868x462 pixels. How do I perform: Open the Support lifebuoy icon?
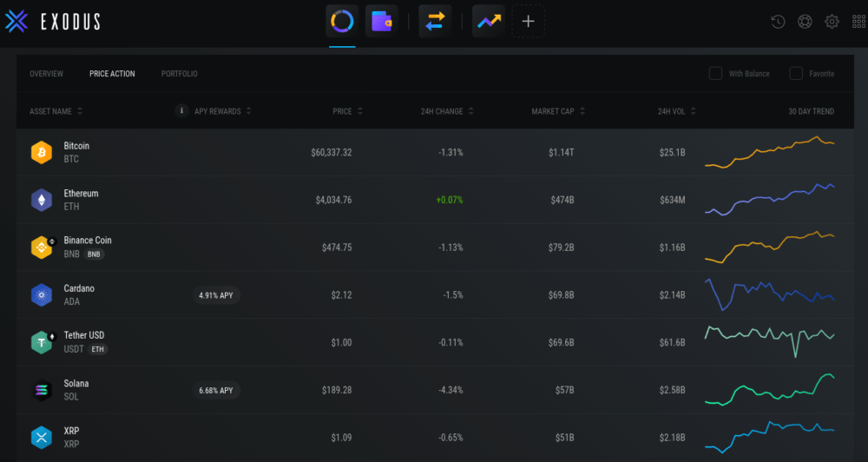click(805, 22)
